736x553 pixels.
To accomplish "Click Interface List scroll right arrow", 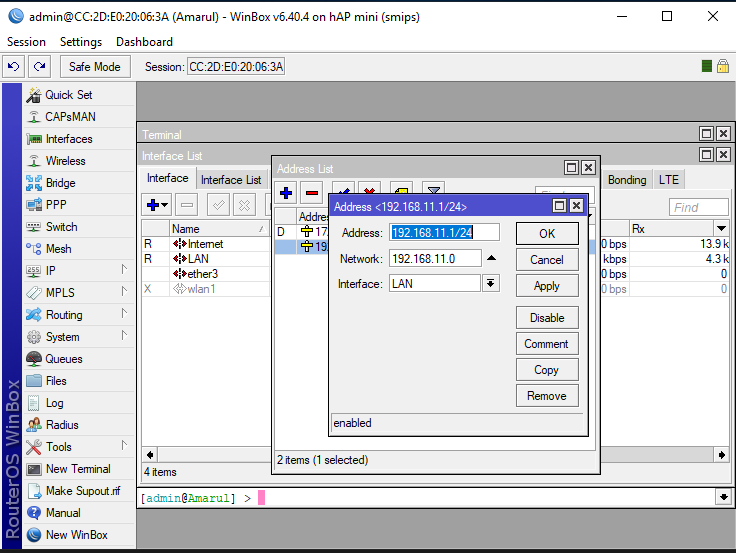I will 721,455.
